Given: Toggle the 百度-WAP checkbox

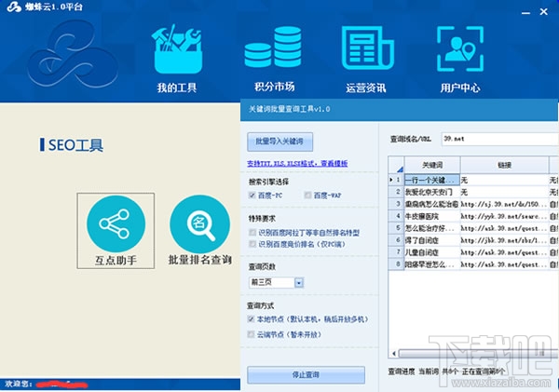Looking at the screenshot, I should [307, 195].
